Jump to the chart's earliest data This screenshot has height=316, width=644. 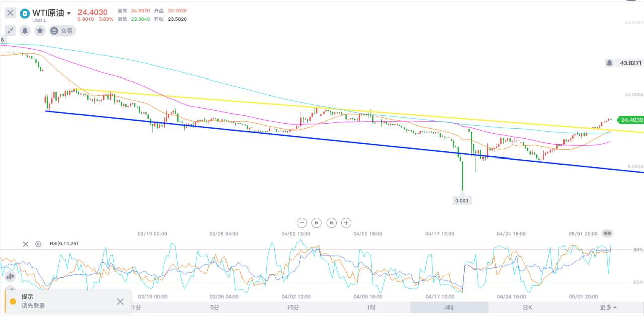pos(316,223)
